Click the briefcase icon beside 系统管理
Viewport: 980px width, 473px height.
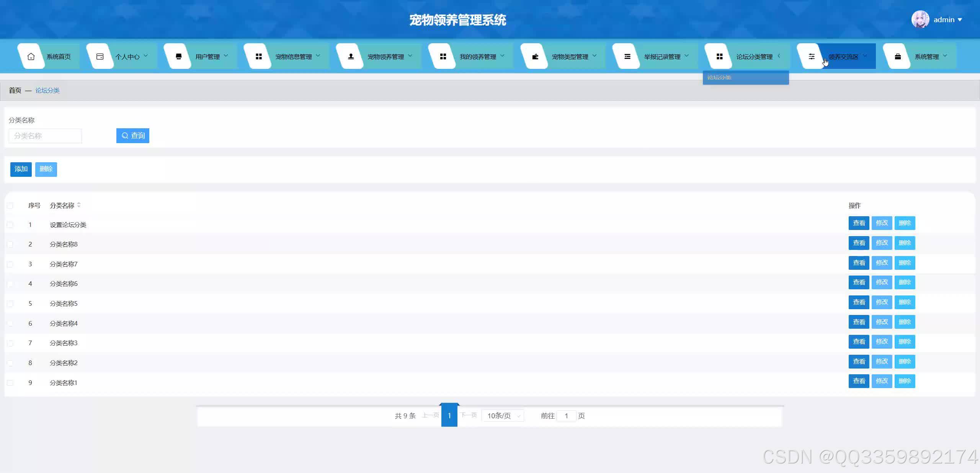pyautogui.click(x=898, y=57)
